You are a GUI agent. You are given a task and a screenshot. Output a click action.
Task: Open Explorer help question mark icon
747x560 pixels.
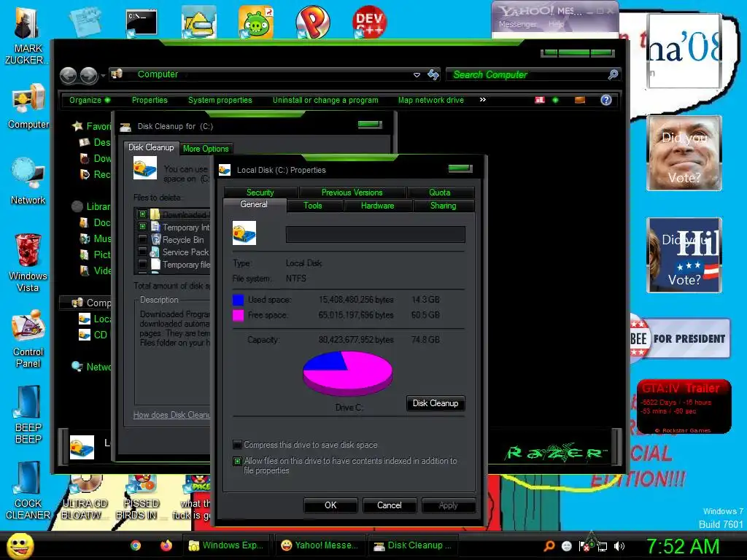[606, 100]
